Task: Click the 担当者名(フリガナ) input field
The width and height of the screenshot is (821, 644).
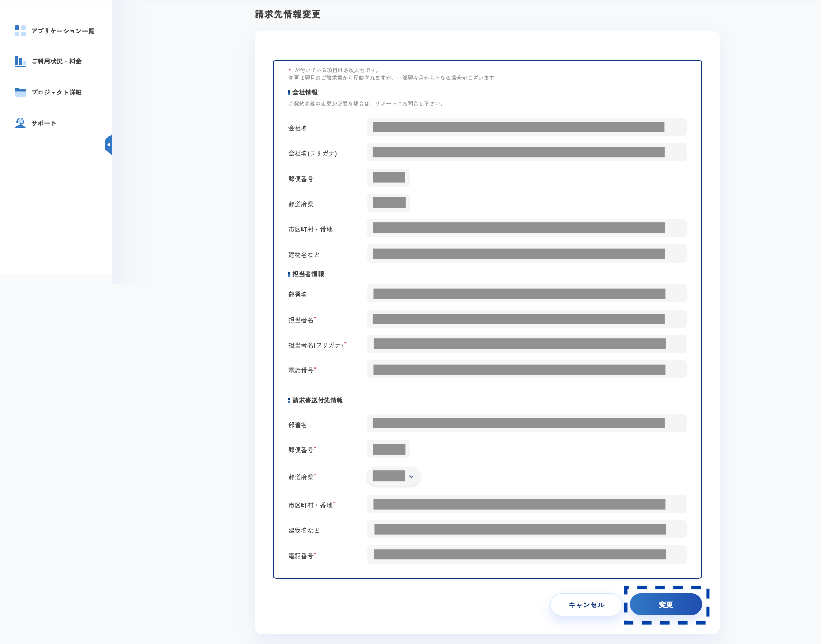Action: coord(527,344)
